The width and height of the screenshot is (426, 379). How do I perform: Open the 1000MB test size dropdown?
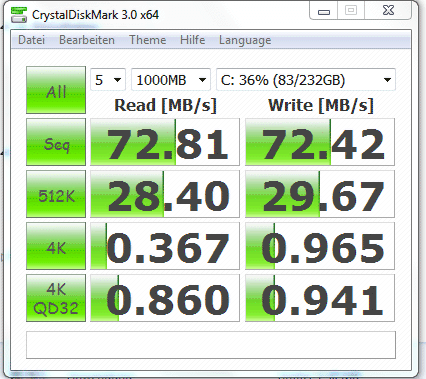click(x=171, y=80)
